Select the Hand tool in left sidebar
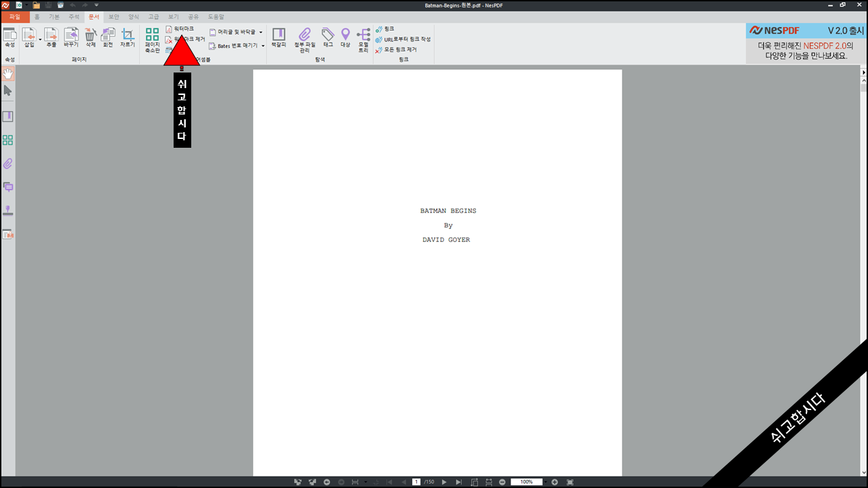 (8, 73)
